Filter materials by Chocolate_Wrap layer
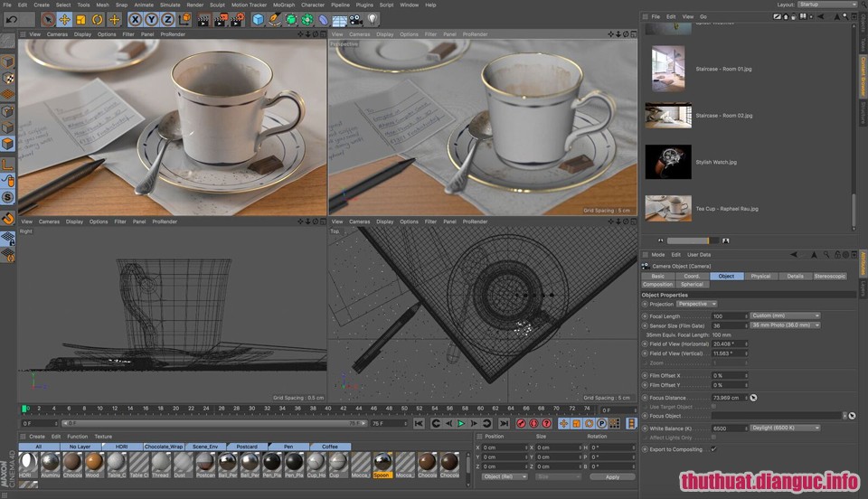Image resolution: width=868 pixels, height=499 pixels. pyautogui.click(x=164, y=447)
